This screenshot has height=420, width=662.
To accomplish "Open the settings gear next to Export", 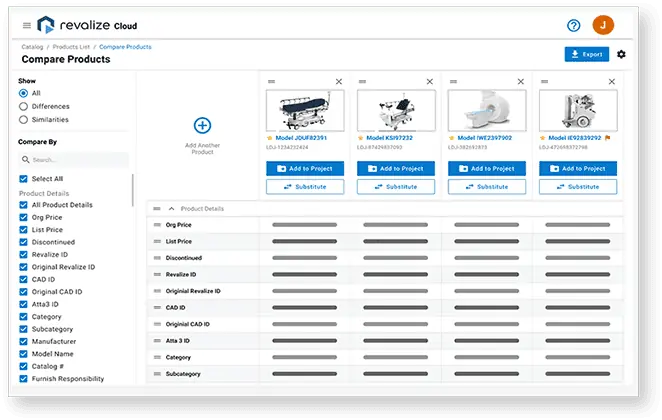I will click(621, 54).
